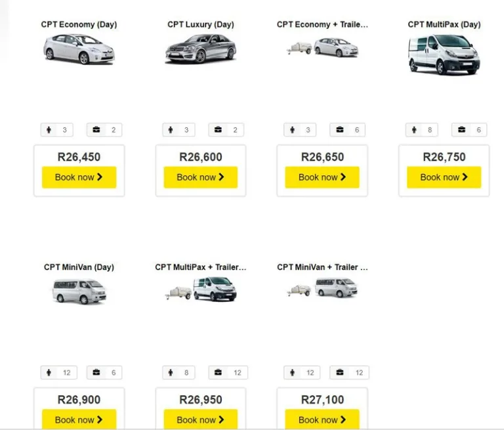Viewport: 504px width, 430px height.
Task: Click passenger icon under CPT MiniVan (Day)
Action: (49, 373)
